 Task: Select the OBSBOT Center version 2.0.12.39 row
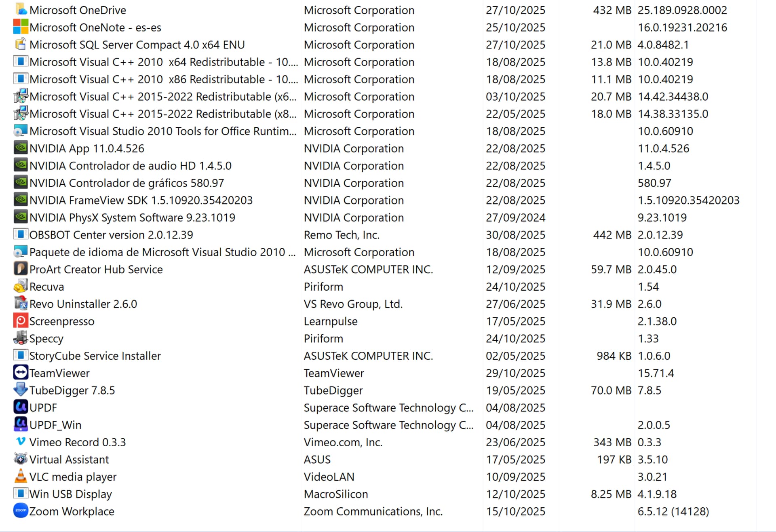click(x=111, y=235)
